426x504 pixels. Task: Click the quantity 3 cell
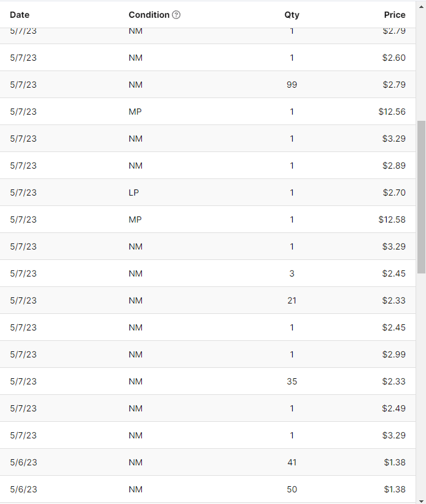click(292, 273)
